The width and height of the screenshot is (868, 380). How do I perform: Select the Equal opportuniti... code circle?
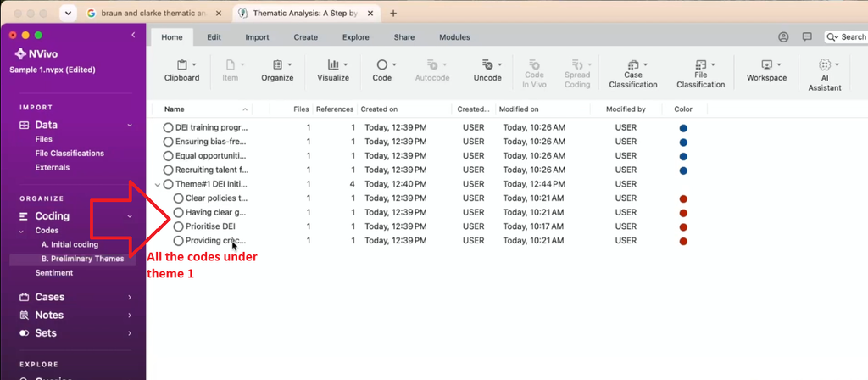tap(169, 156)
